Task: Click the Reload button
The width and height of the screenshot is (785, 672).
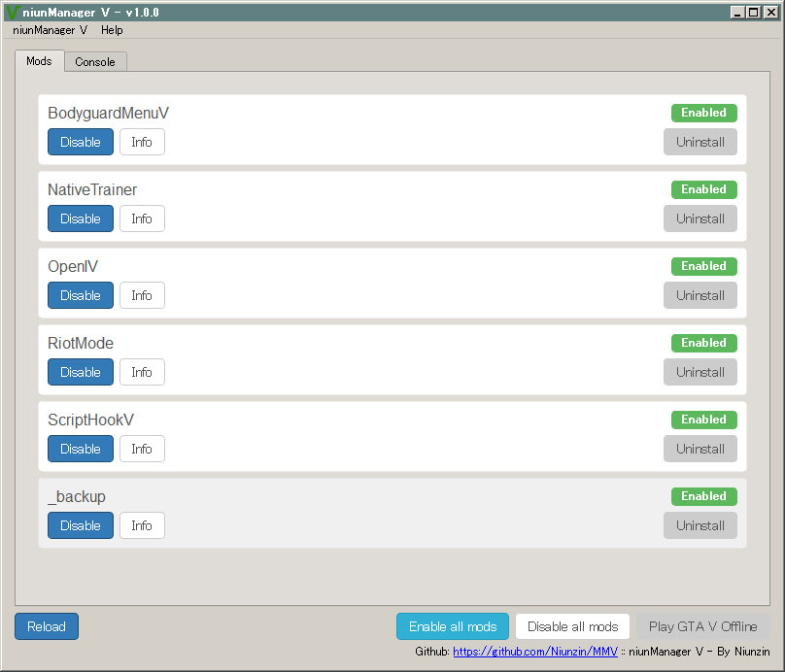Action: (x=47, y=626)
